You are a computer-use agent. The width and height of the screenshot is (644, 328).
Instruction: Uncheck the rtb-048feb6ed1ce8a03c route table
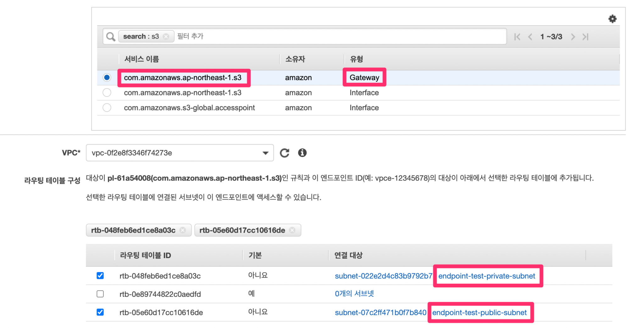click(x=100, y=276)
